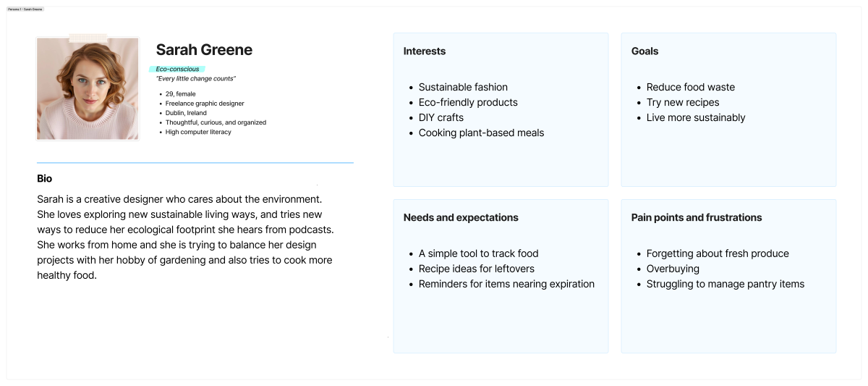Screen dimensions: 868x386
Task: Click the Overbuying bullet item
Action: click(673, 269)
